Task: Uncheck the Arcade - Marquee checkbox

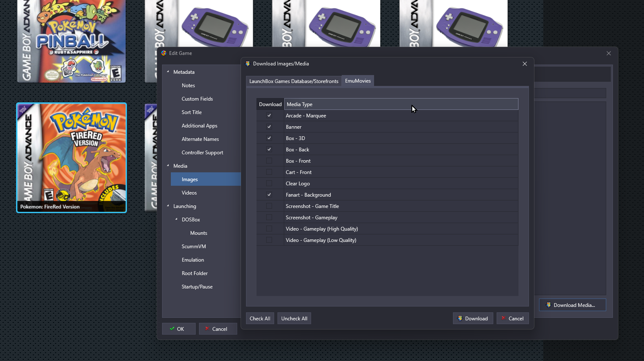Action: (269, 115)
